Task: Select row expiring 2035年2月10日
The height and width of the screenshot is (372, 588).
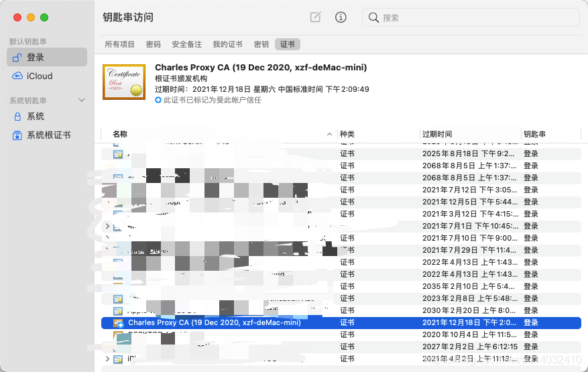Action: coord(341,286)
